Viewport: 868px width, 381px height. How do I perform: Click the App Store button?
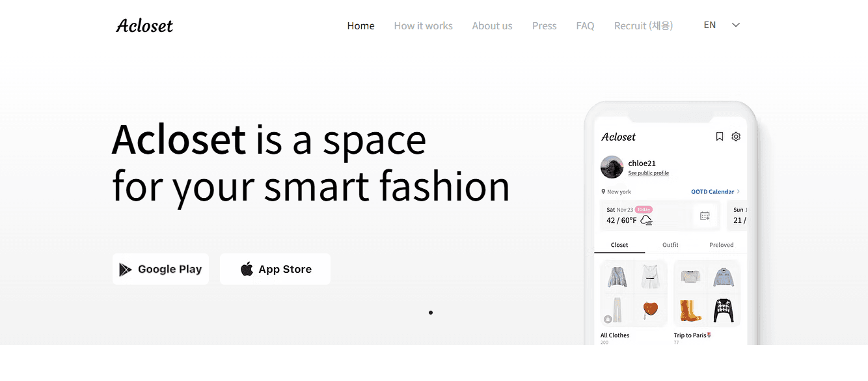[x=275, y=269]
